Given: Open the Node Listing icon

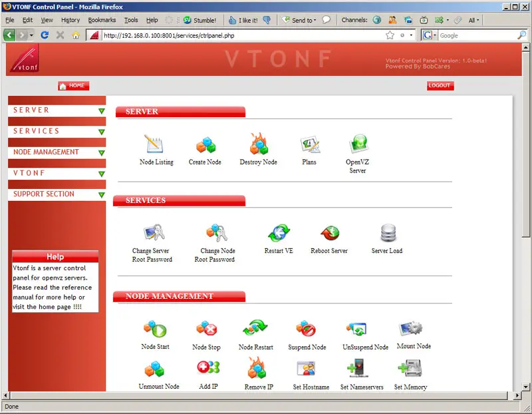Looking at the screenshot, I should coord(155,144).
